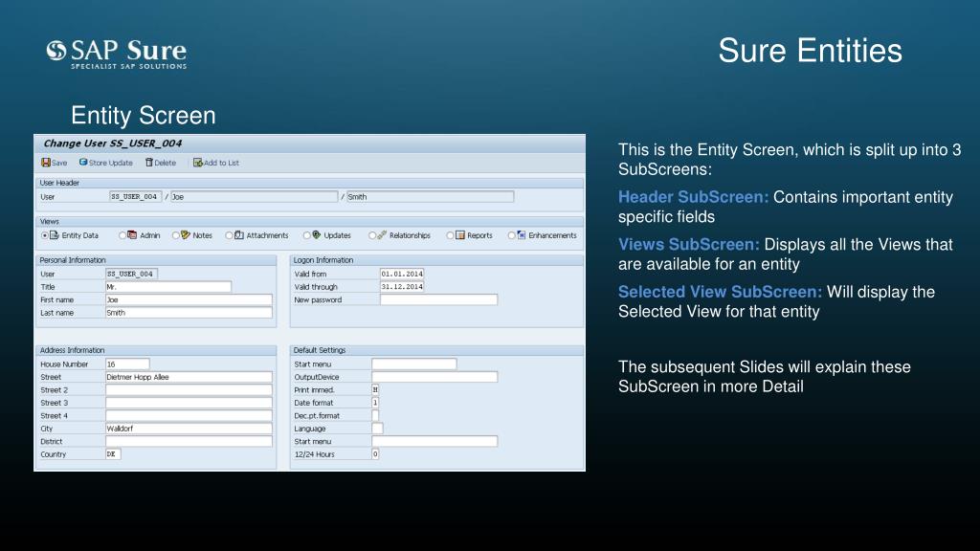Select the Admin radio button
This screenshot has height=551, width=980.
pos(122,235)
